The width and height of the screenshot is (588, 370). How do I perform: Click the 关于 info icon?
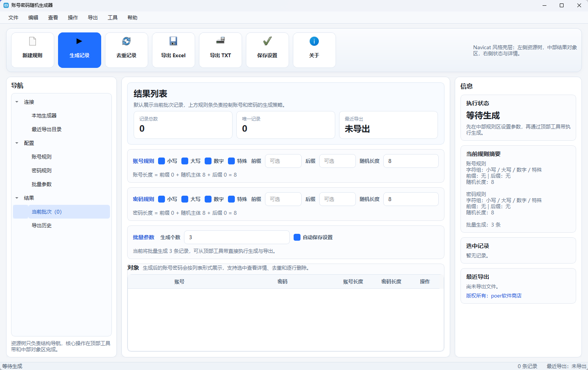point(314,41)
